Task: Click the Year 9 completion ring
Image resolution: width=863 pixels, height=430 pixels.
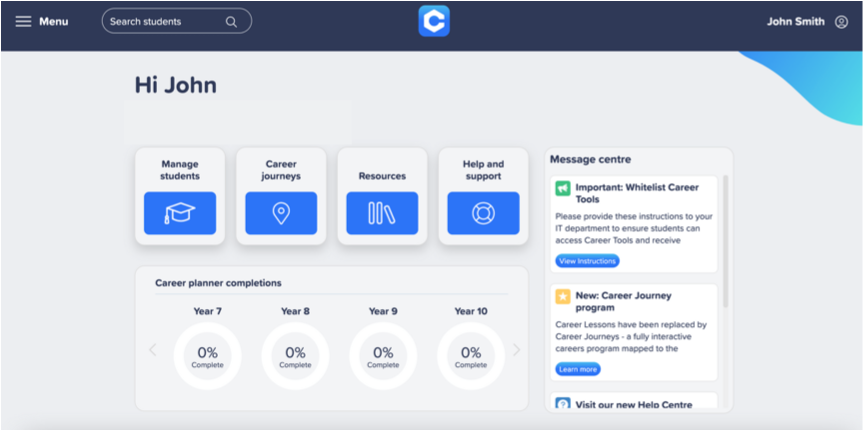Action: tap(383, 356)
